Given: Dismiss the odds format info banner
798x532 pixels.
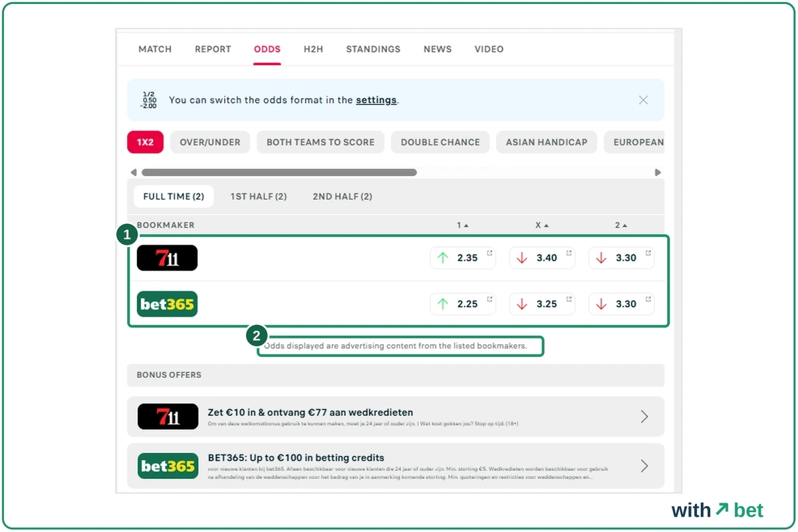Looking at the screenshot, I should (643, 100).
